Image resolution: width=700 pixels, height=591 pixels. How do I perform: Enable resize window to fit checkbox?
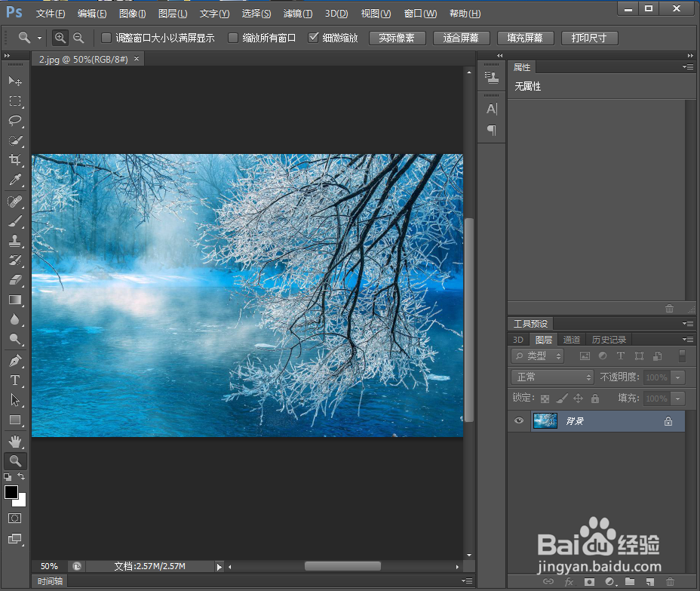point(106,38)
